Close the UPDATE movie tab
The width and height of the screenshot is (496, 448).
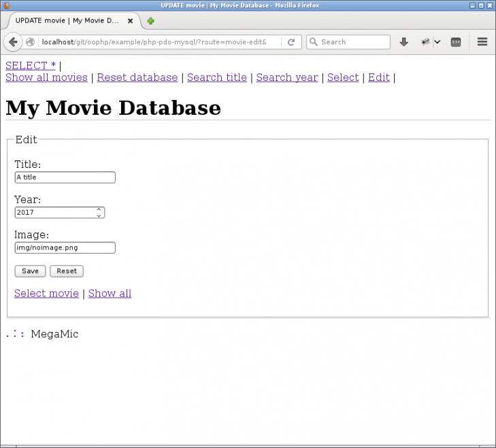[x=130, y=21]
